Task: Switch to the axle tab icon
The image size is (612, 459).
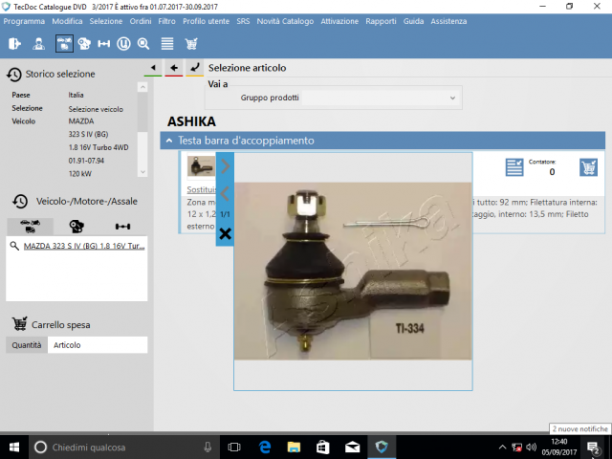Action: coord(123,226)
